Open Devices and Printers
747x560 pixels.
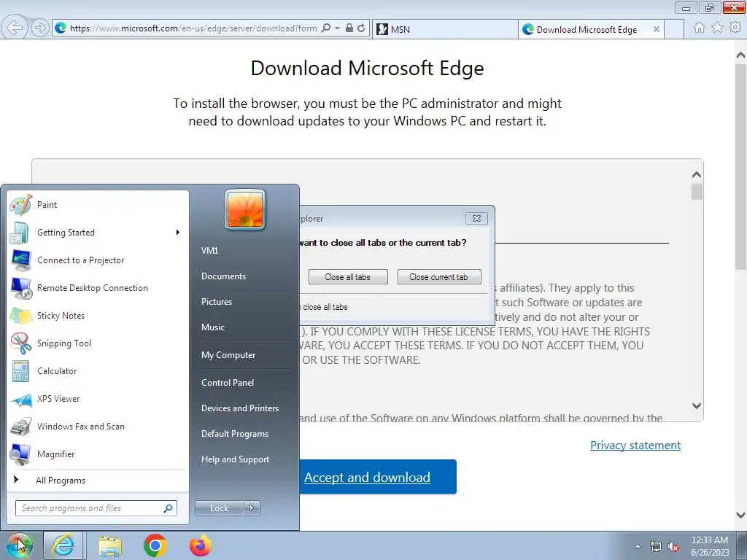tap(239, 408)
